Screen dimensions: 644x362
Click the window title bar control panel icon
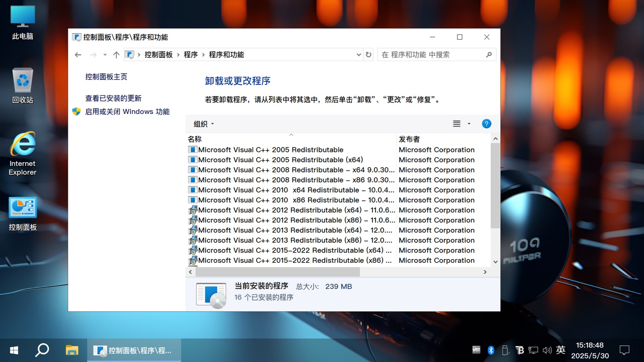click(76, 38)
